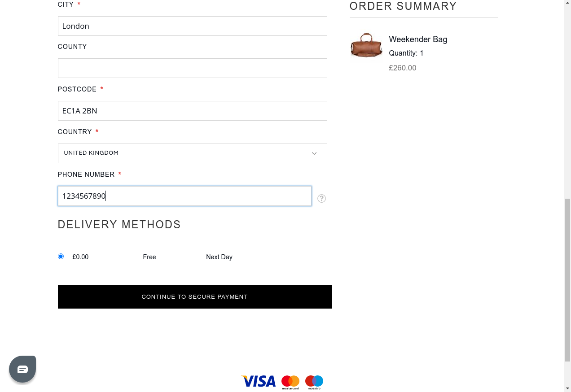This screenshot has height=392, width=571.
Task: Click the £0.00 delivery price label
Action: (80, 257)
